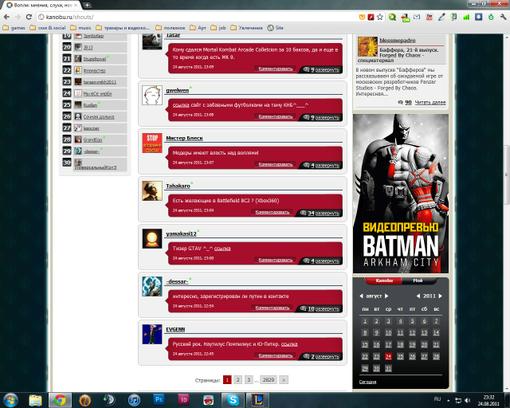Open rank 26 user in the sidebar list
The height and width of the screenshot is (408, 510).
click(99, 117)
